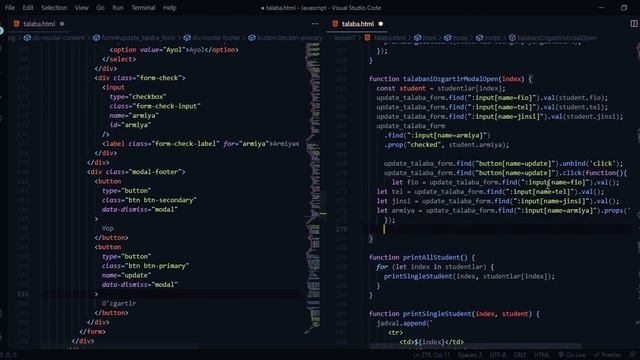The width and height of the screenshot is (640, 360).
Task: Click HTML file icon on right tab
Action: click(335, 24)
